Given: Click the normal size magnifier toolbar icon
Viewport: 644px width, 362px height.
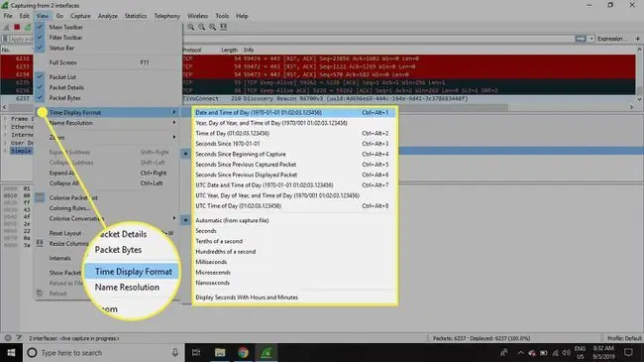Looking at the screenshot, I should coord(212,27).
